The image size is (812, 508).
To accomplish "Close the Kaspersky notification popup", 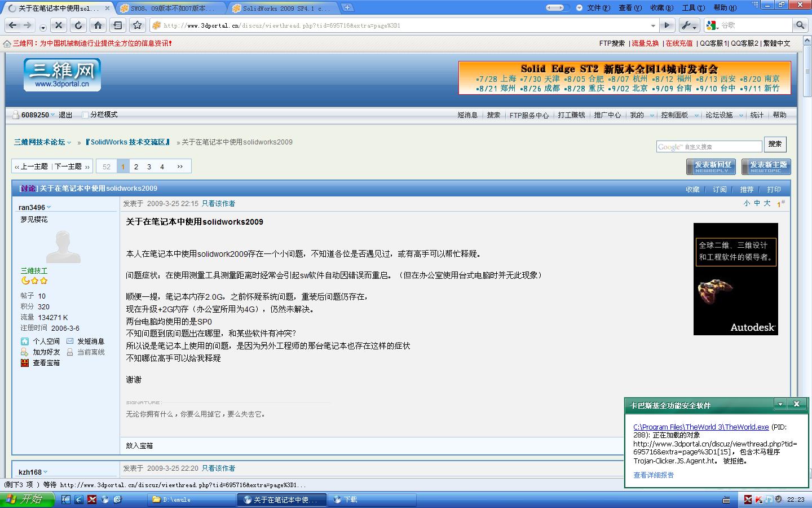I will pyautogui.click(x=796, y=404).
